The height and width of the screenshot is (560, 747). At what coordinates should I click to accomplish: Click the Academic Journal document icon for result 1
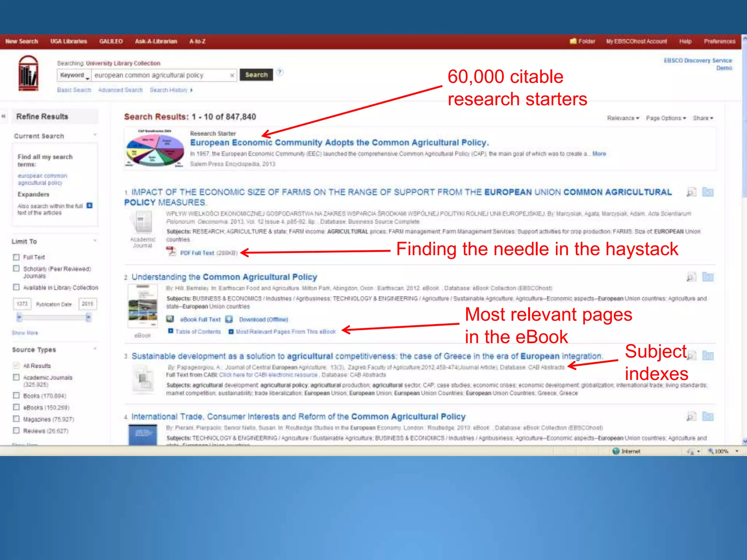(142, 222)
